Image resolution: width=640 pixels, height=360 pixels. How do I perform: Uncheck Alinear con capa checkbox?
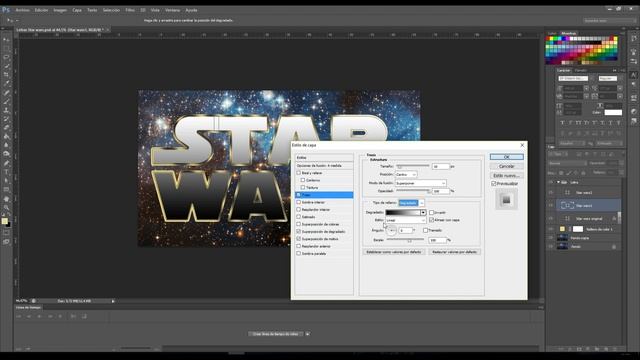(x=431, y=220)
